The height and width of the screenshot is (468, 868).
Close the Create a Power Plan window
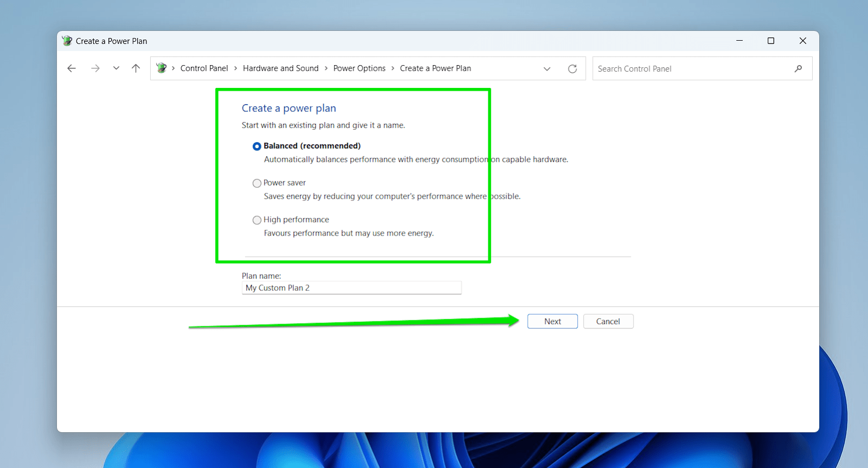click(x=803, y=41)
